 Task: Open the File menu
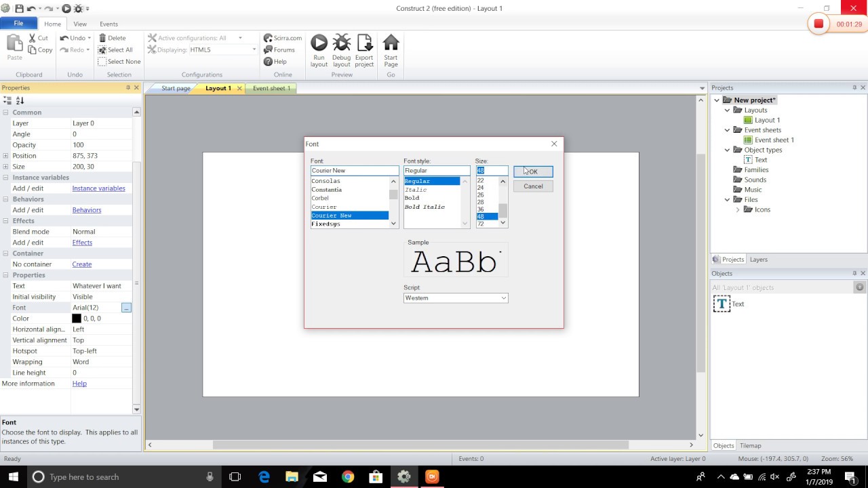tap(18, 24)
